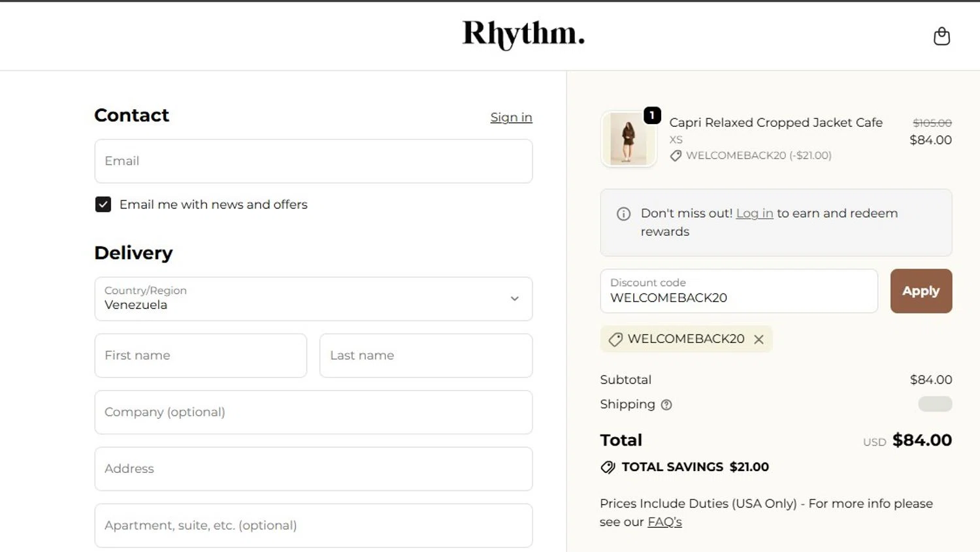The height and width of the screenshot is (552, 980).
Task: Click the quantity badge on product thumbnail
Action: pyautogui.click(x=652, y=115)
